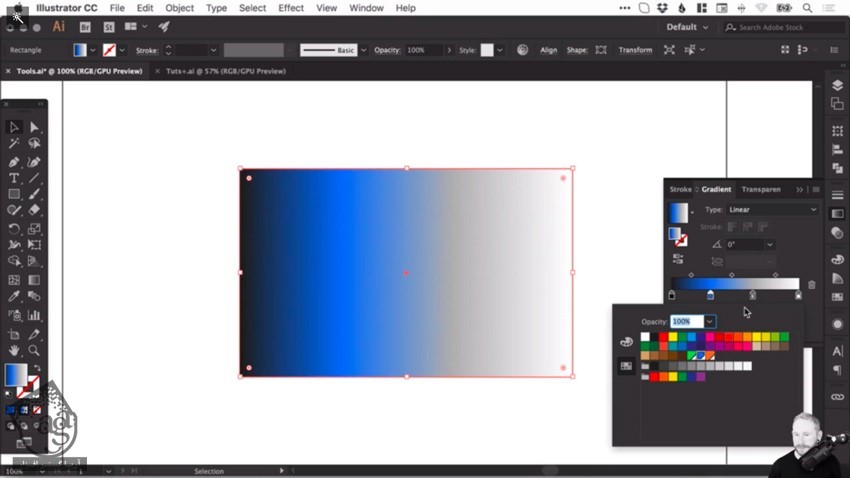Viewport: 850px width, 478px height.
Task: Choose the Magic Wand tool
Action: point(14,143)
